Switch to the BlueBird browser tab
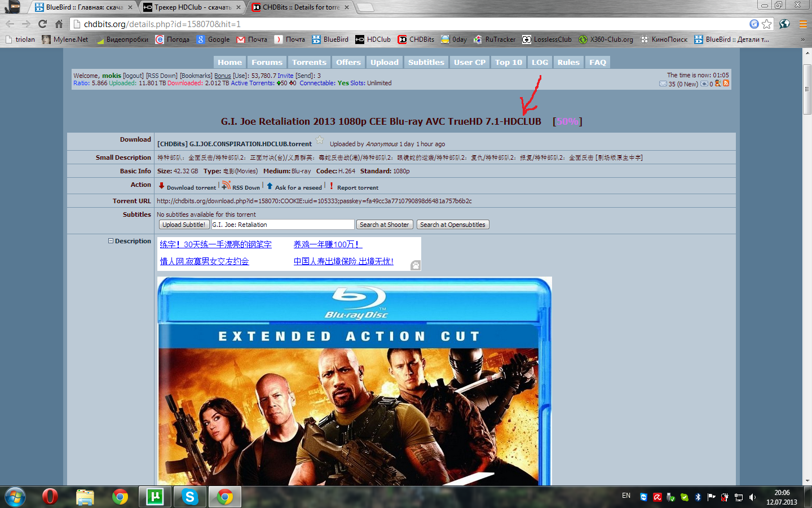Screen dimensions: 812x508 83,7
